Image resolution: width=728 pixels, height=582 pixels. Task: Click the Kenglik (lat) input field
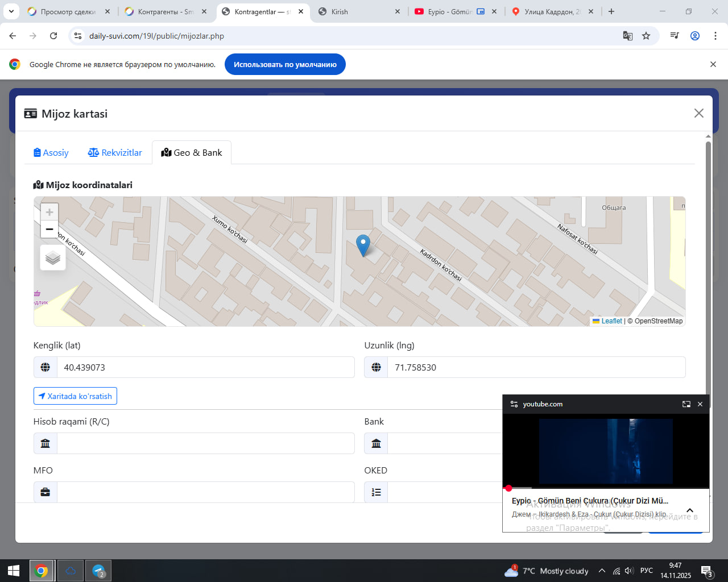tap(205, 368)
